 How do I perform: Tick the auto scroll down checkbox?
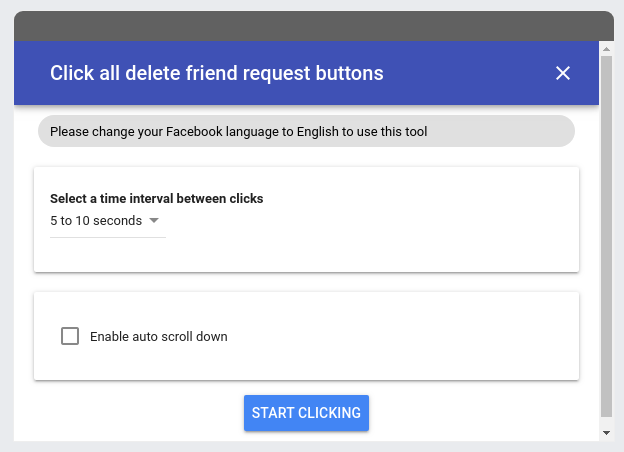70,336
